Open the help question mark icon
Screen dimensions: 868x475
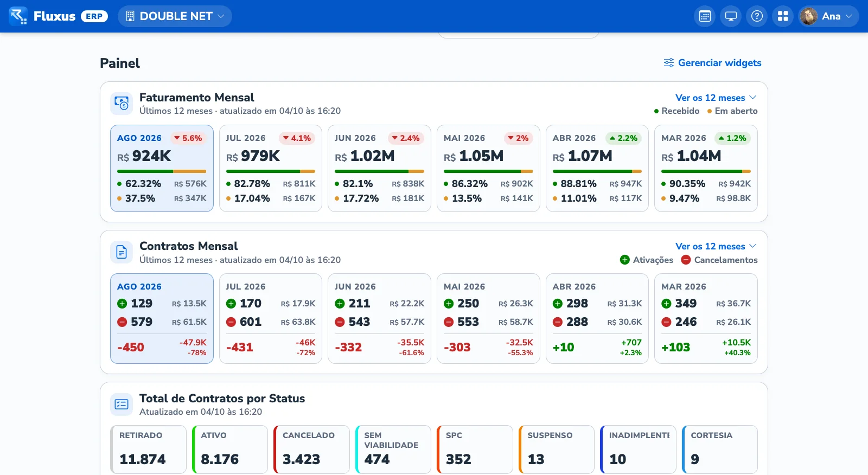coord(757,16)
